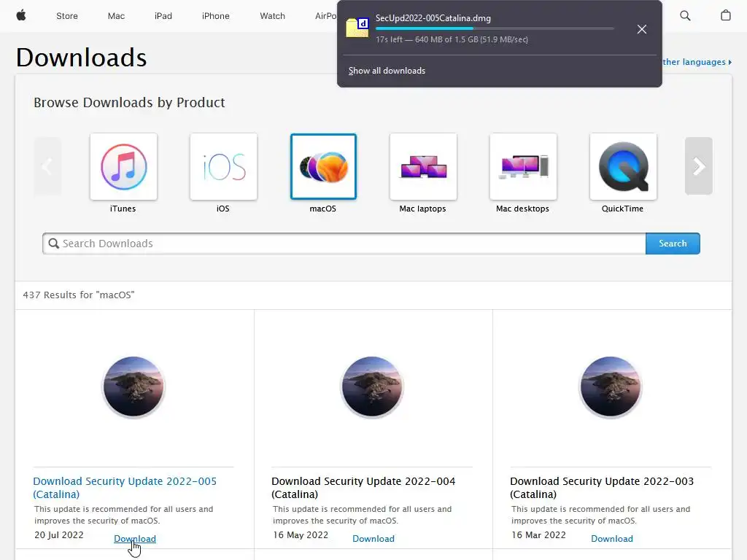Click Download link dated 16 May 2022
Viewport: 747px width, 560px height.
point(373,539)
